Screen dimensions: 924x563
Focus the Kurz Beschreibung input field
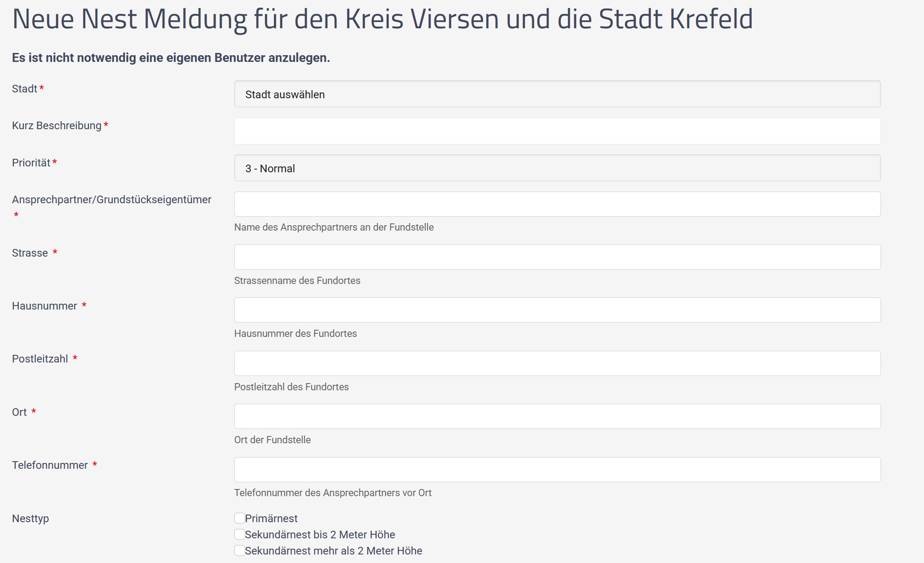pyautogui.click(x=557, y=131)
